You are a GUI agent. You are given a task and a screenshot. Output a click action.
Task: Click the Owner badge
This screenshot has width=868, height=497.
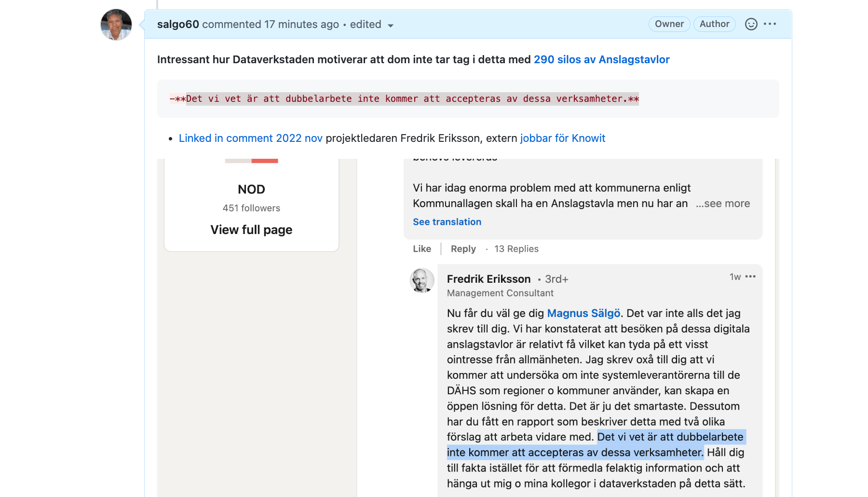tap(669, 24)
